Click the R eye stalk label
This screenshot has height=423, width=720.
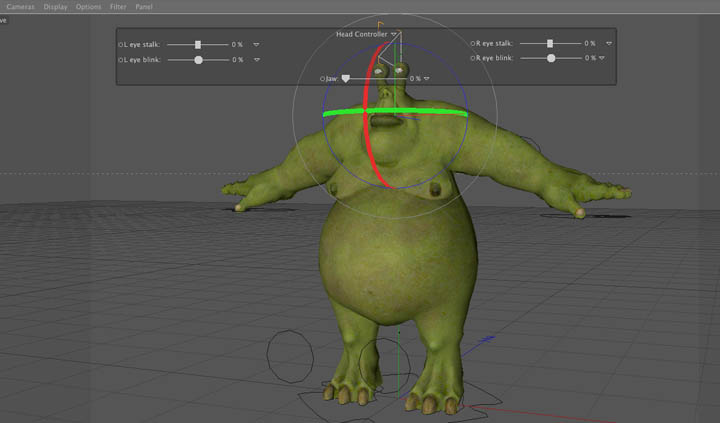coord(494,43)
